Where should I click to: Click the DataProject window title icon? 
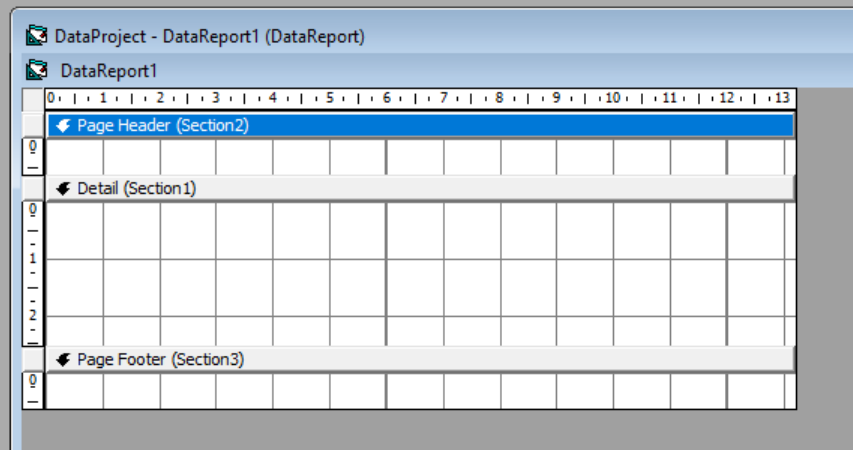click(x=36, y=36)
